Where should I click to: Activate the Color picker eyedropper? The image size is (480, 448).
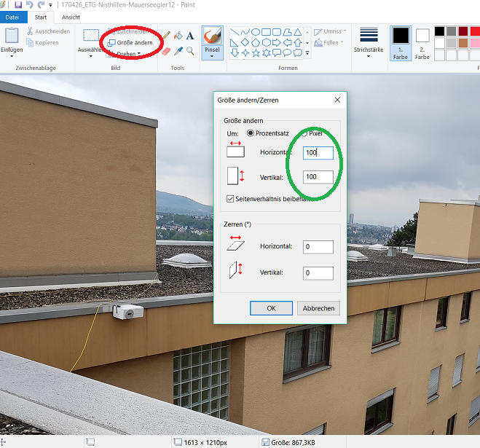[x=178, y=51]
